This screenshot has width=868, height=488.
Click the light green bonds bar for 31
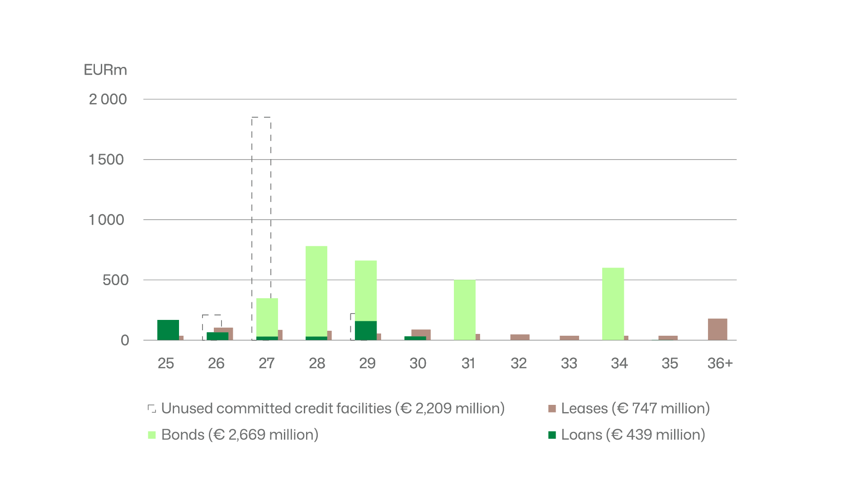(x=465, y=310)
